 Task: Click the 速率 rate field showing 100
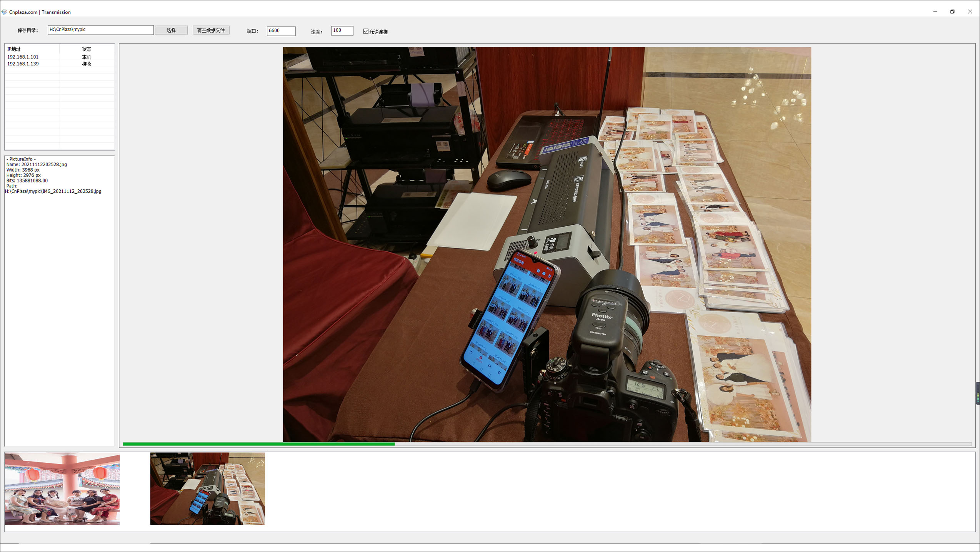click(342, 30)
